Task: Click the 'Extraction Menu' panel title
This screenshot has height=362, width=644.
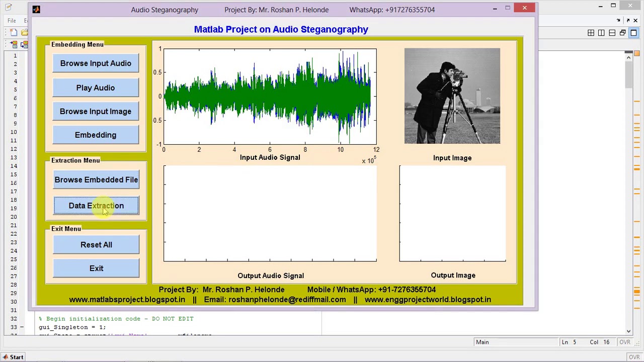Action: 75,160
